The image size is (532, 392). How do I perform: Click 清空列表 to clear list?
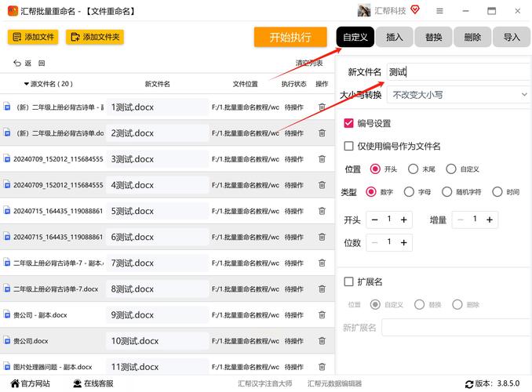(x=309, y=63)
